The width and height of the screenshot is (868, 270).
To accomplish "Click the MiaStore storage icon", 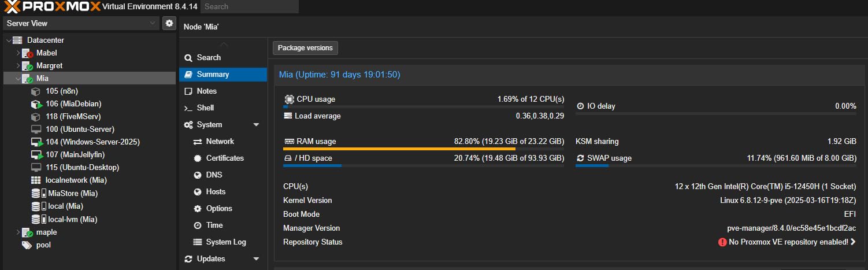I will [39, 193].
